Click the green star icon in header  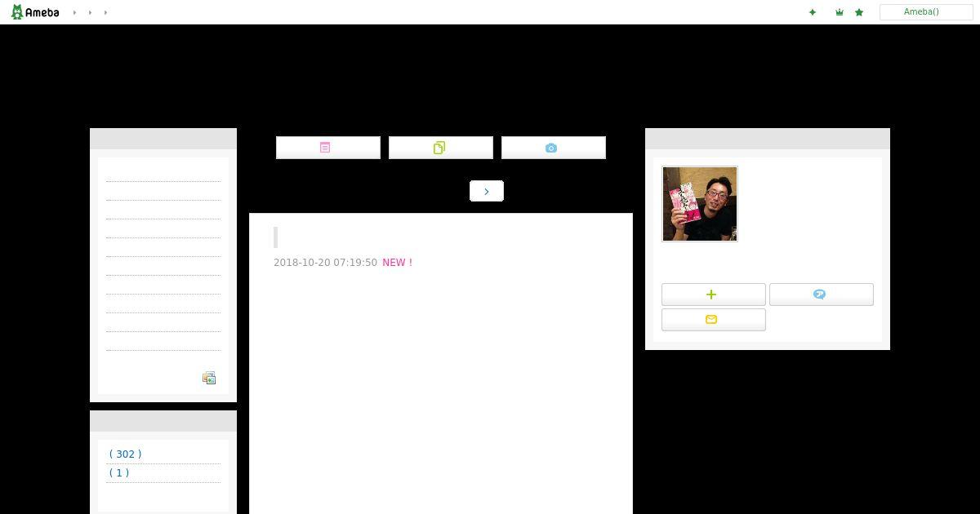859,12
